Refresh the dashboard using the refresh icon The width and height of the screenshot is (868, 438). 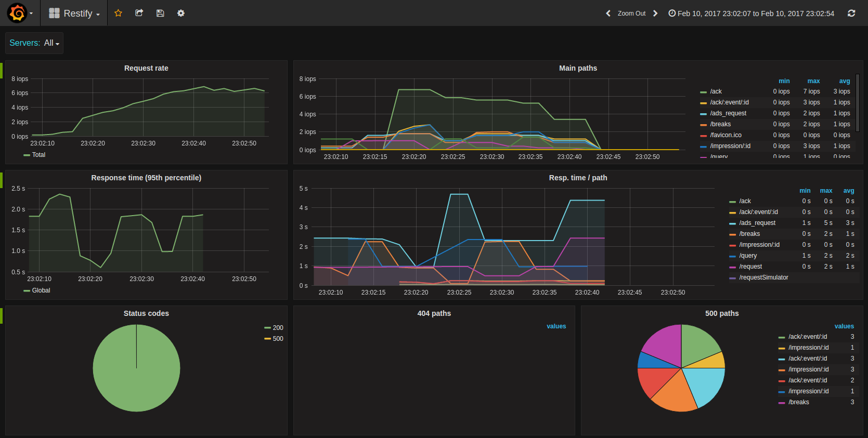click(x=851, y=13)
